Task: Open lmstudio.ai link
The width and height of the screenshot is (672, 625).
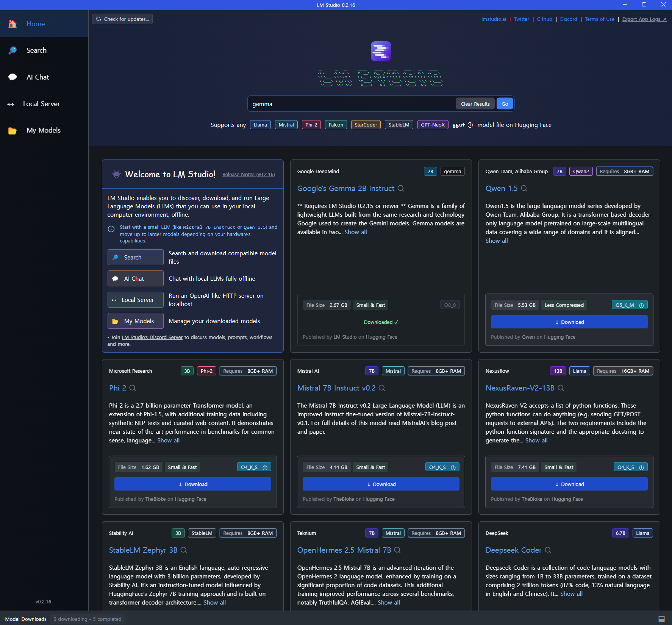Action: (494, 19)
